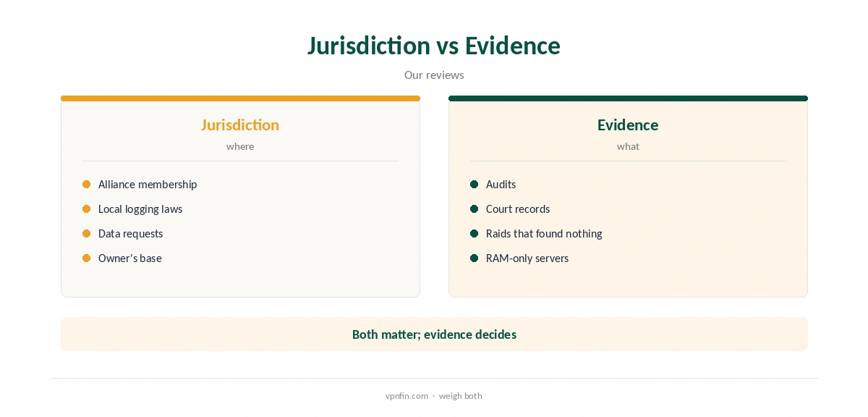This screenshot has height=417, width=868.
Task: Click the 'Owner's base' list item
Action: pyautogui.click(x=130, y=258)
